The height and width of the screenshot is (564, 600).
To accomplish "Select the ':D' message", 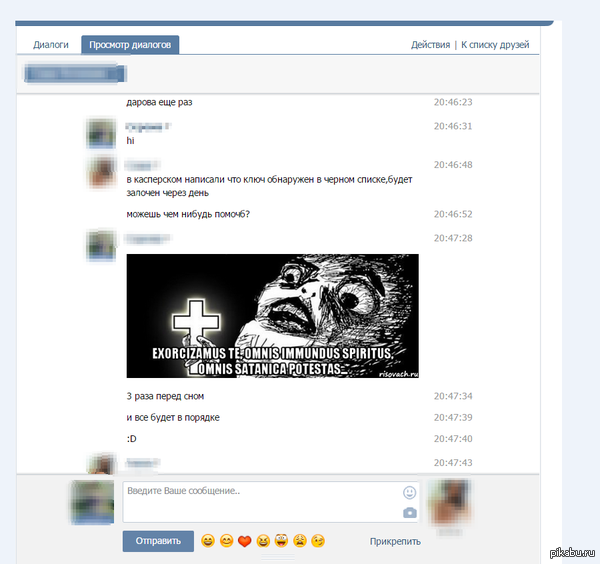I will 131,439.
